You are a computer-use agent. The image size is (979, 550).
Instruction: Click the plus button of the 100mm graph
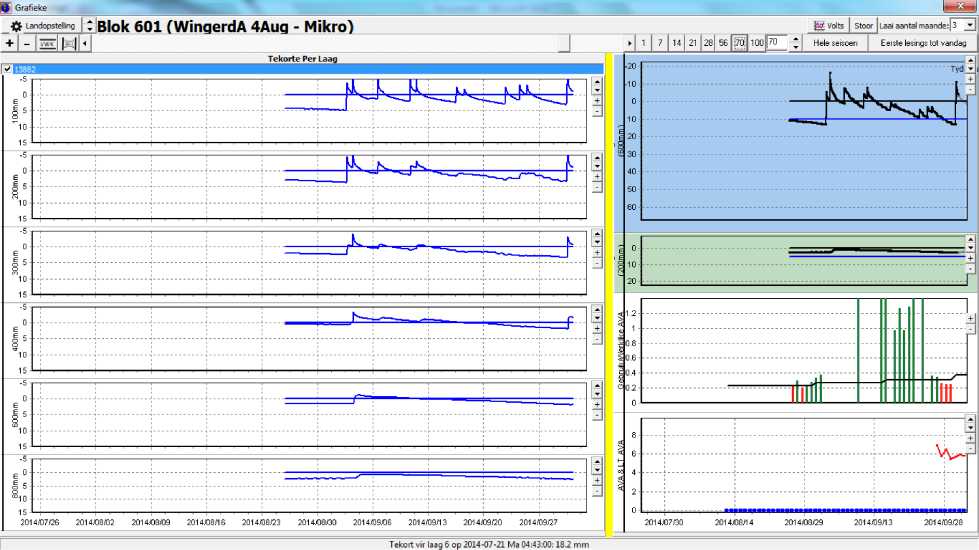coord(597,101)
